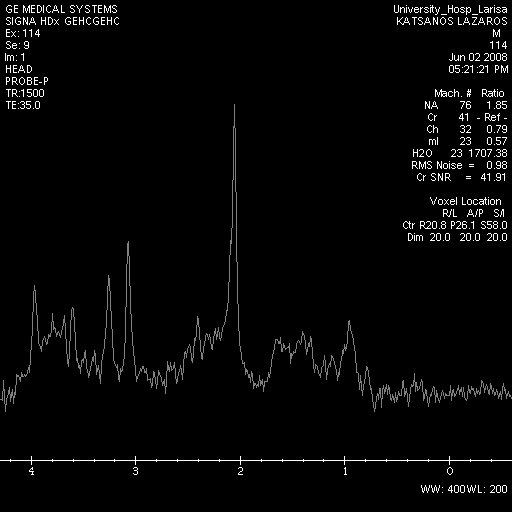Image resolution: width=512 pixels, height=512 pixels.
Task: Select the Cr reference row
Action: point(467,117)
